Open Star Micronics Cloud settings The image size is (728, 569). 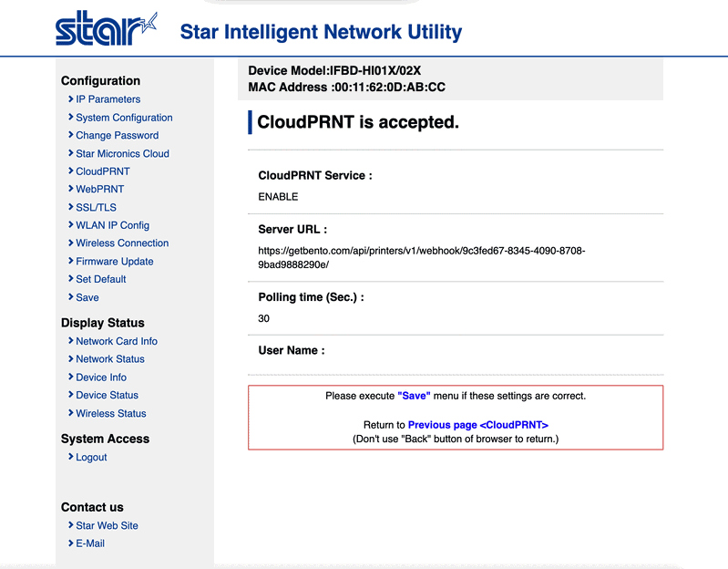123,153
